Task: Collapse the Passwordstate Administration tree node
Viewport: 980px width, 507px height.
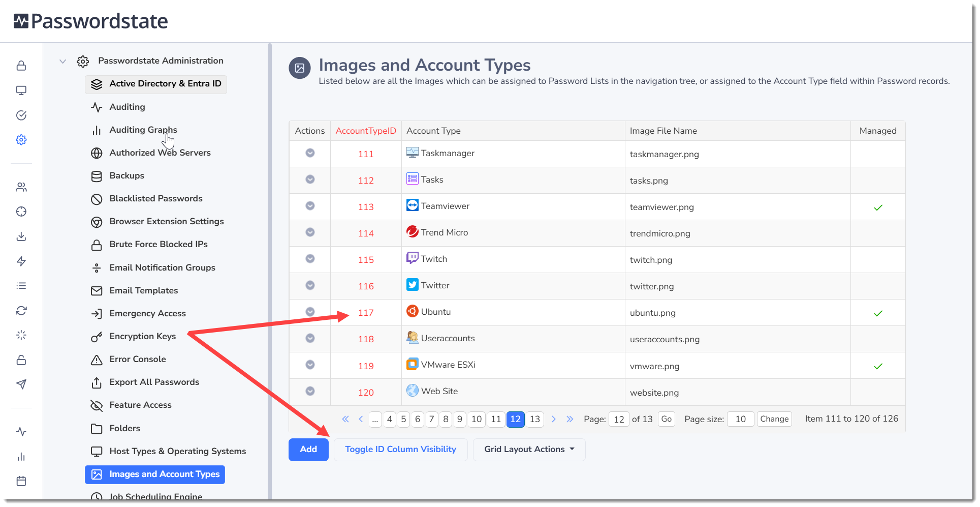Action: pyautogui.click(x=63, y=61)
